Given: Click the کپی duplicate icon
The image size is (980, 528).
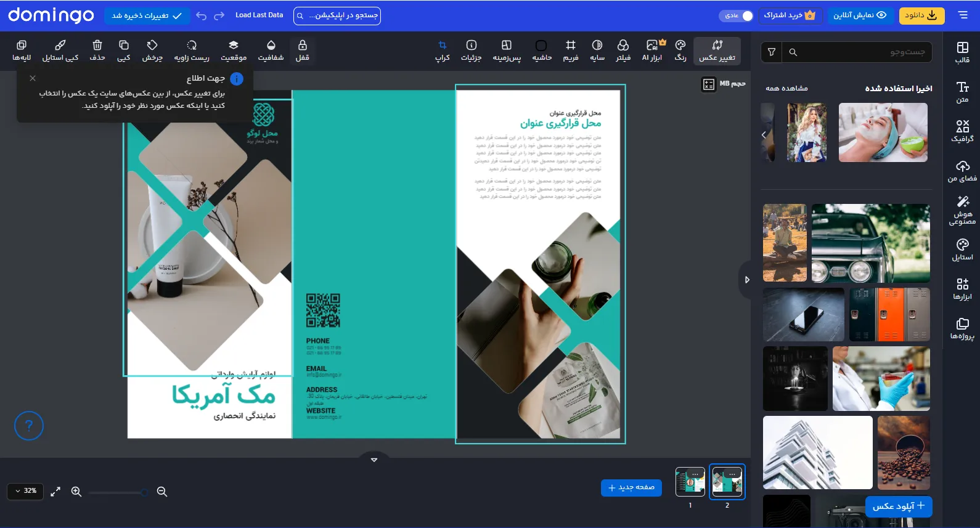Looking at the screenshot, I should pos(124,51).
